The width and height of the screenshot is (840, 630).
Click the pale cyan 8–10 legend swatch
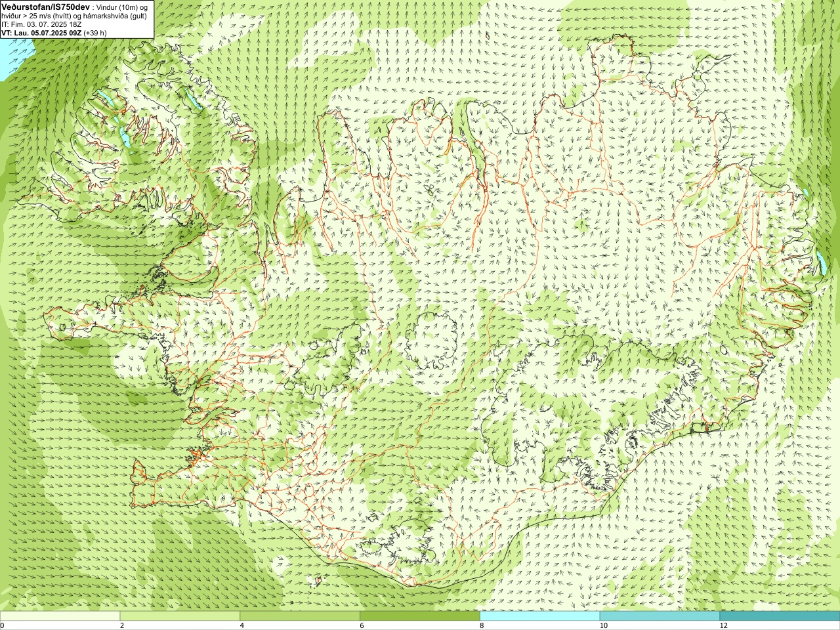coord(540,616)
